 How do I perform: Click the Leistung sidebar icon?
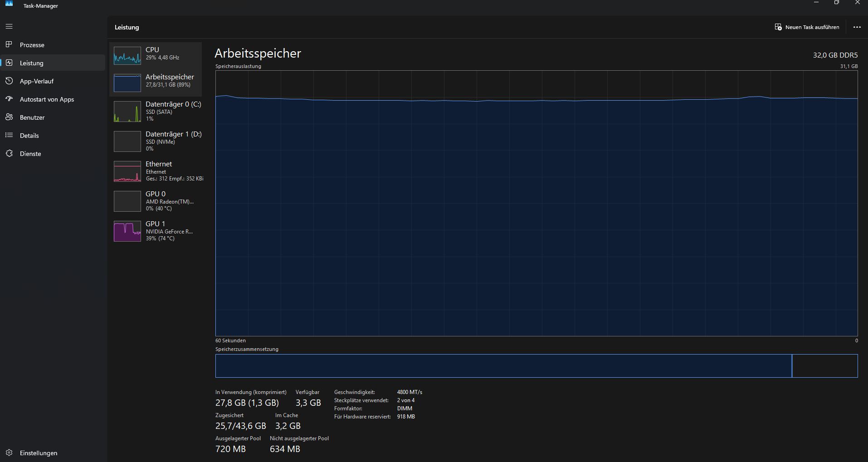click(9, 63)
